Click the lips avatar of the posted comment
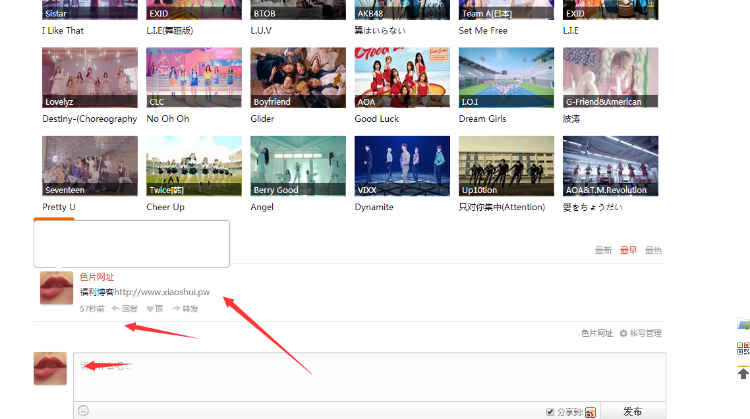750x419 pixels. point(56,288)
